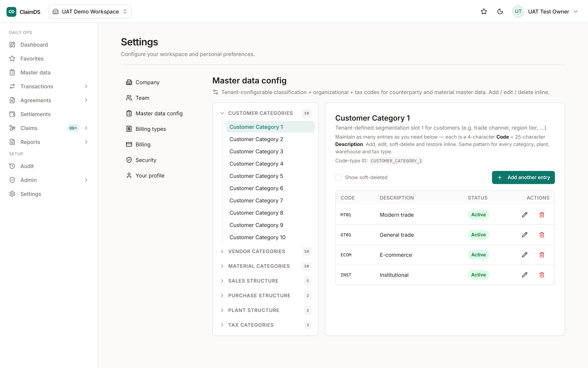Select Customer Category 7 item
Image resolution: width=588 pixels, height=368 pixels.
click(x=270, y=201)
